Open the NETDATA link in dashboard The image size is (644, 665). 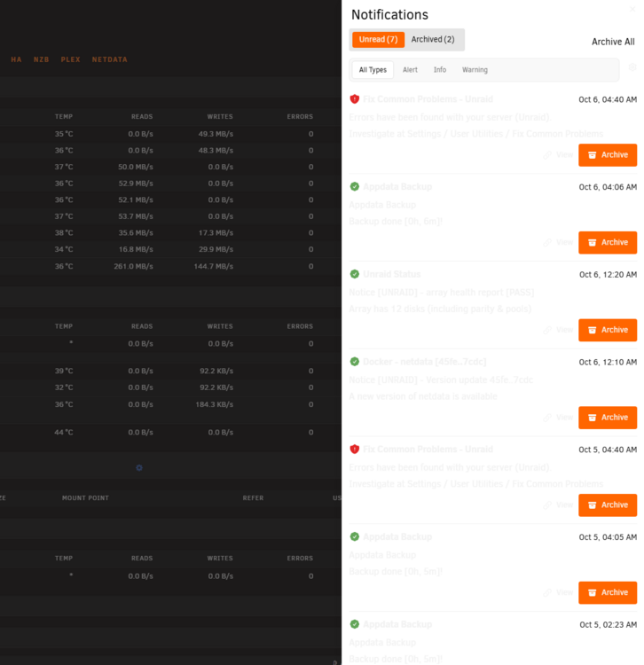[109, 59]
